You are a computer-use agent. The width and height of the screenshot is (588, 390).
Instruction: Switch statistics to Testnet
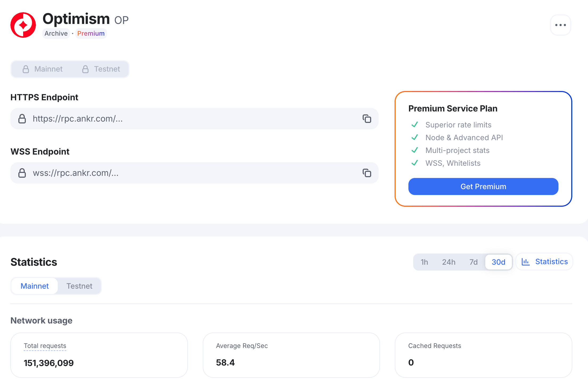click(79, 286)
